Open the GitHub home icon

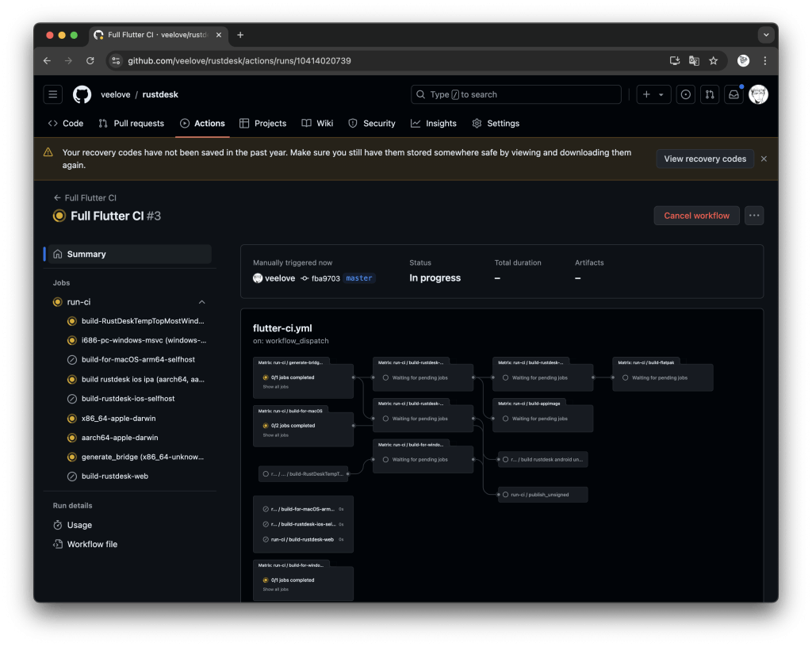pyautogui.click(x=82, y=94)
